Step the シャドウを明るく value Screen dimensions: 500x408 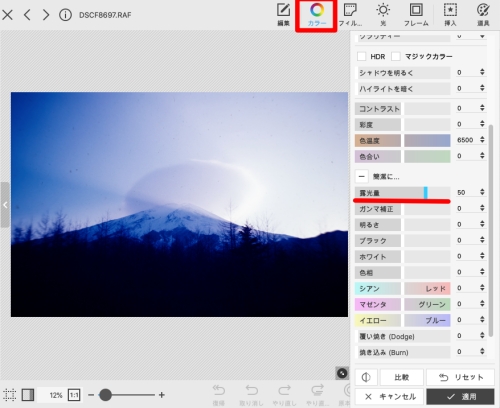(x=482, y=72)
